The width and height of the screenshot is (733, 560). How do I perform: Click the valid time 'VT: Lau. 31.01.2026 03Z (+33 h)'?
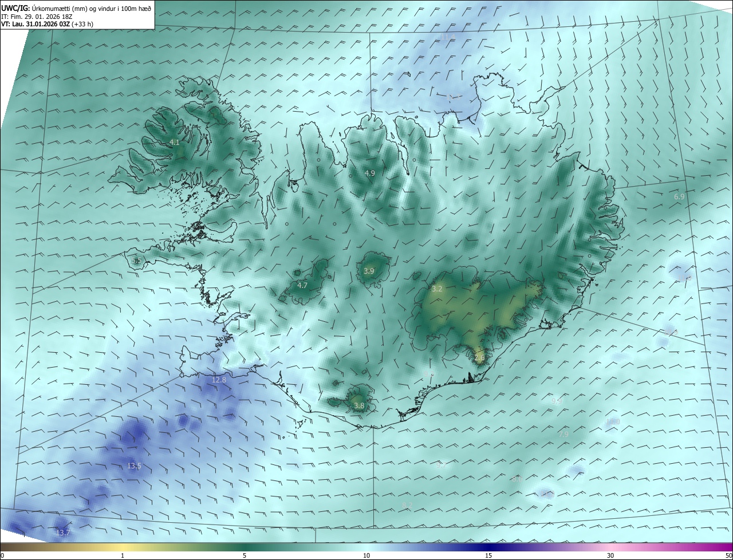[x=47, y=24]
